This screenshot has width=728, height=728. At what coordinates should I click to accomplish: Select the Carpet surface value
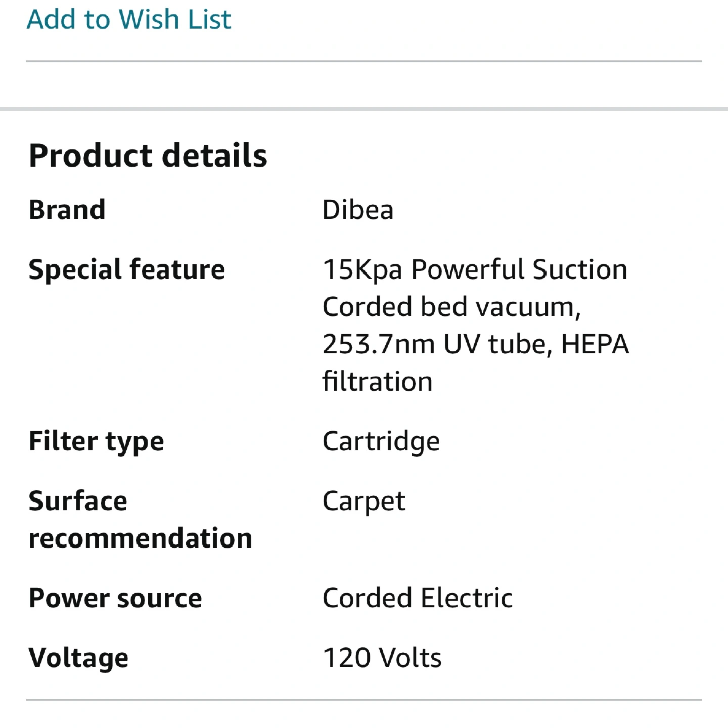click(x=363, y=501)
